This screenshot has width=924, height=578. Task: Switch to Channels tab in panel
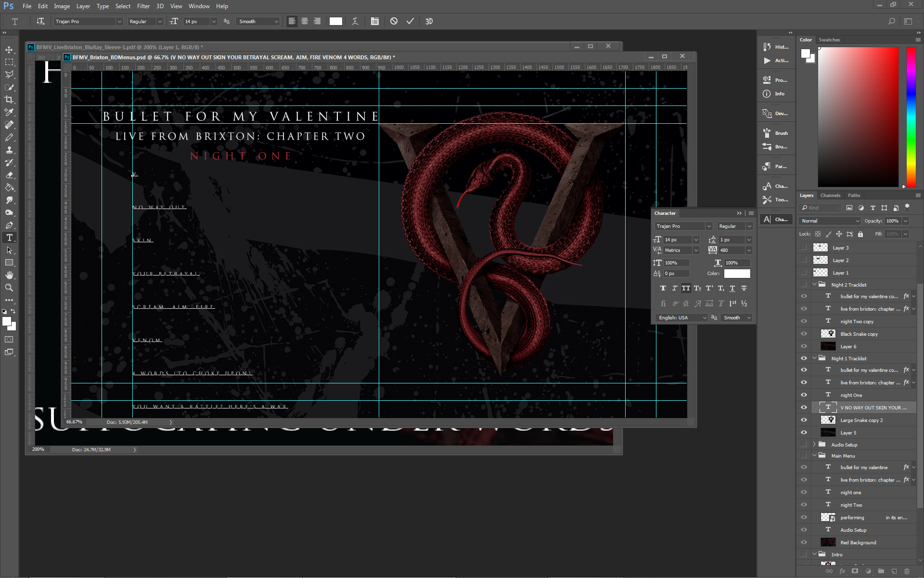[x=830, y=195]
